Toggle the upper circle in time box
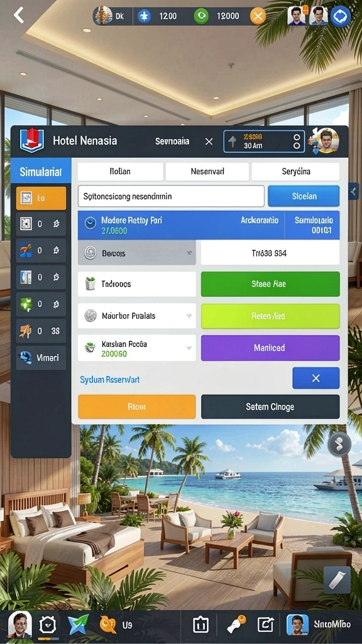 297,136
